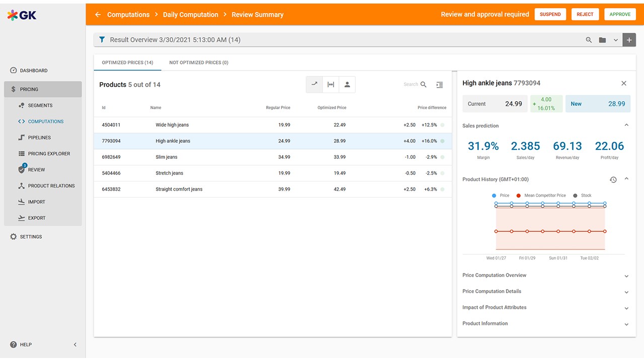This screenshot has height=362, width=644.
Task: Close the High ankle jeans detail panel
Action: tap(624, 83)
